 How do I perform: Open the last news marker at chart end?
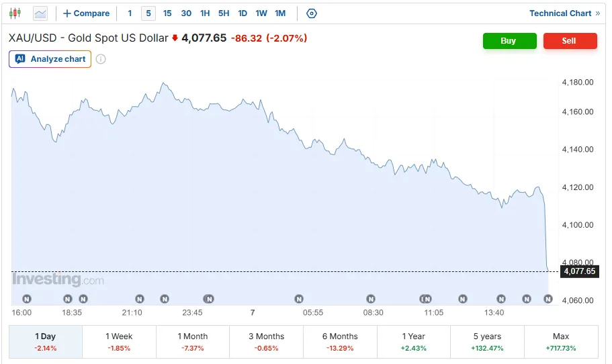point(548,300)
